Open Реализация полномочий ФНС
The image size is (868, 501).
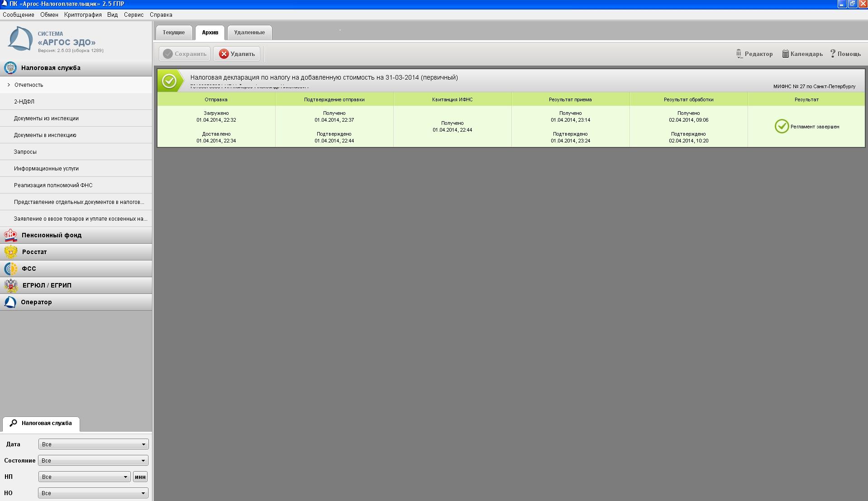pos(76,185)
